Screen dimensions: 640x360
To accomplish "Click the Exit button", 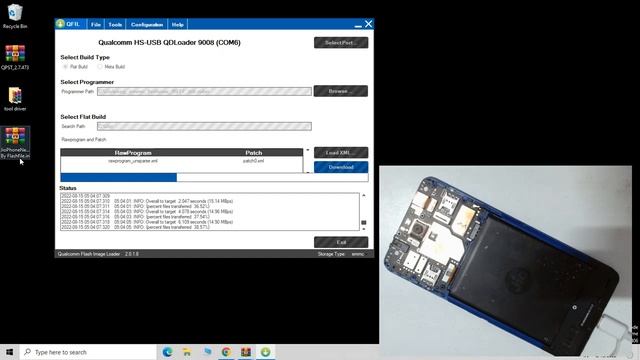I will (341, 242).
